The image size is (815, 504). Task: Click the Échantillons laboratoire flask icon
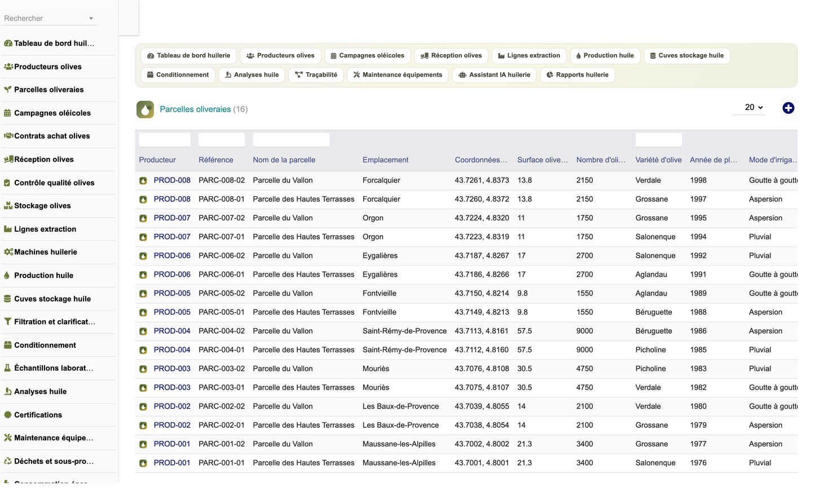tap(7, 368)
